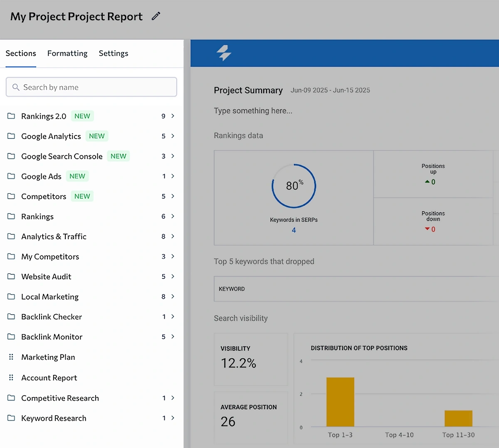499x448 pixels.
Task: Click the 80% circular progress indicator
Action: coord(294,186)
